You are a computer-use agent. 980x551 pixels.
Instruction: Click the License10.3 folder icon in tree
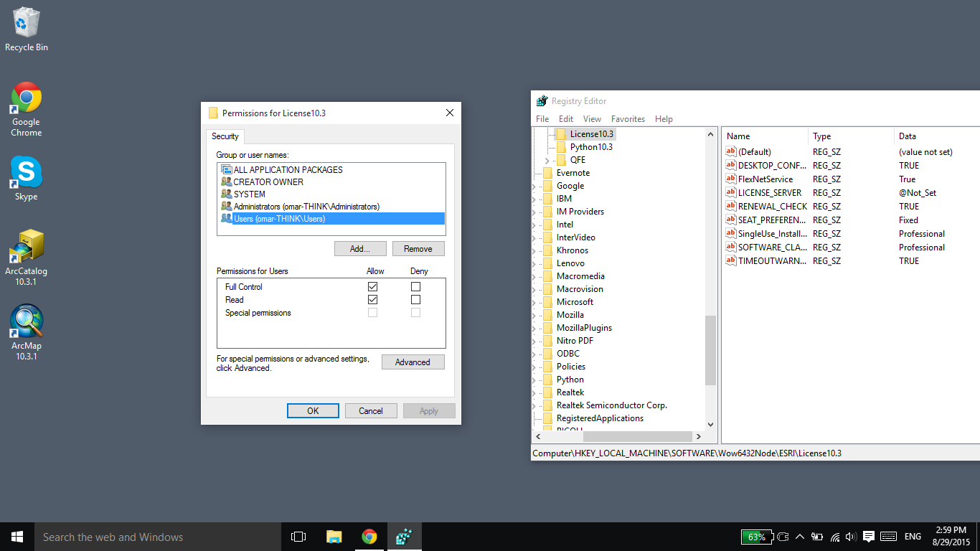point(561,134)
